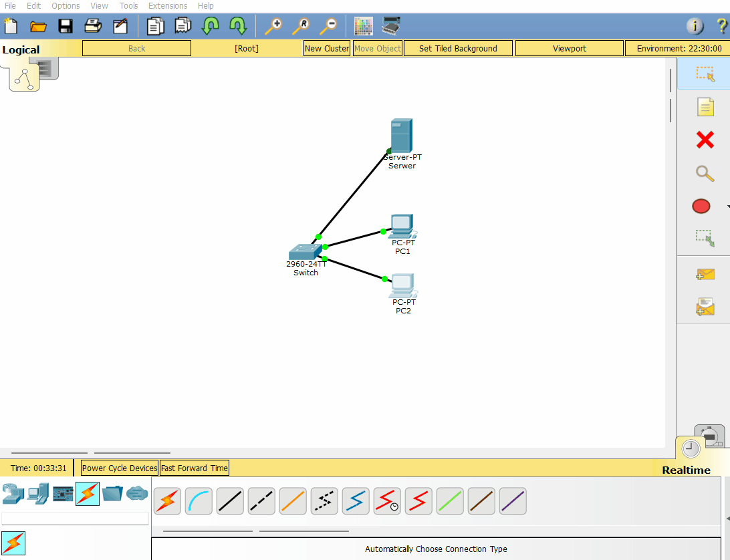Click the Power Cycle Devices button
The width and height of the screenshot is (730, 560).
pos(120,468)
